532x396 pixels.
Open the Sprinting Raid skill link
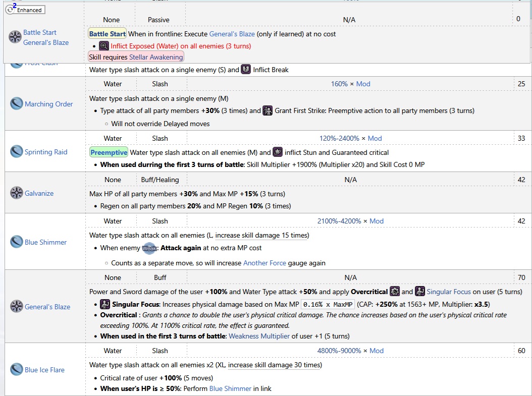click(46, 152)
